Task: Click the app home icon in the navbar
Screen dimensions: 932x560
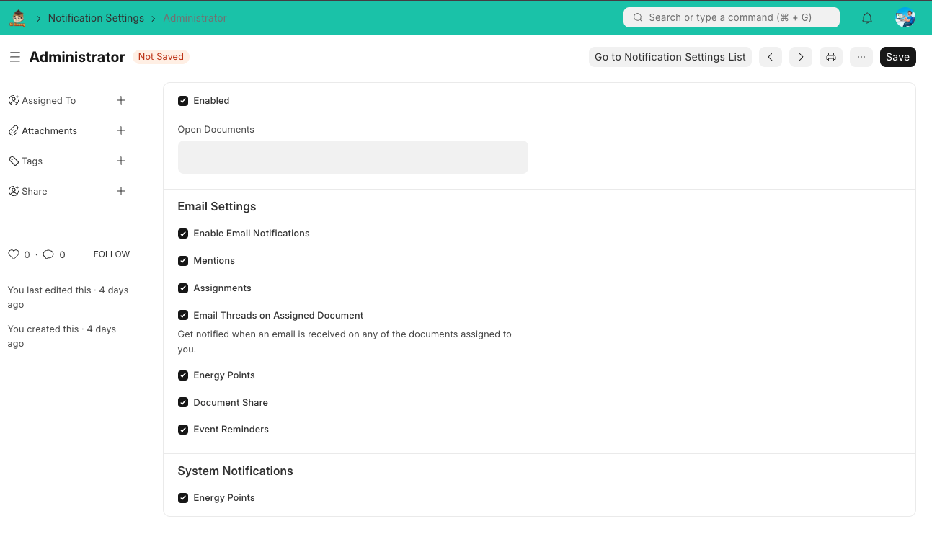Action: [x=17, y=17]
